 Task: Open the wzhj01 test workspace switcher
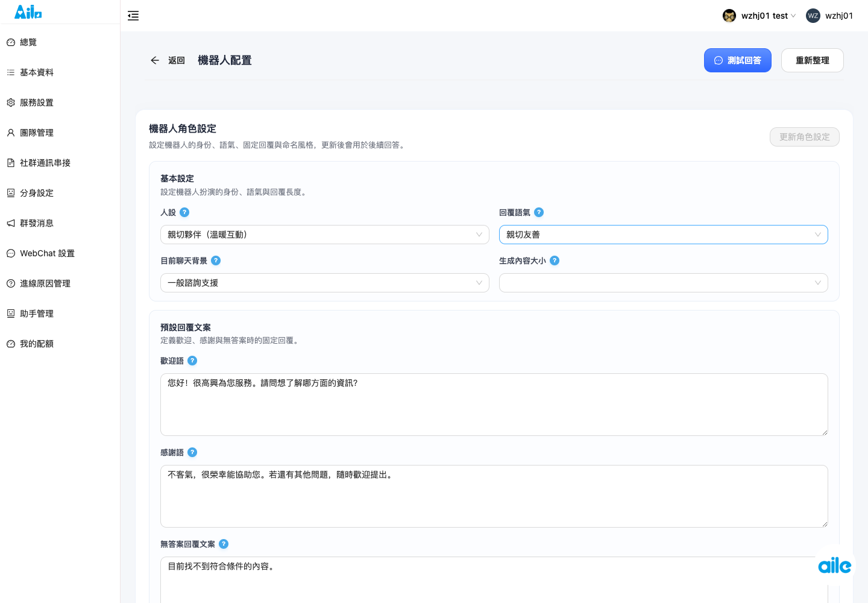[x=759, y=16]
